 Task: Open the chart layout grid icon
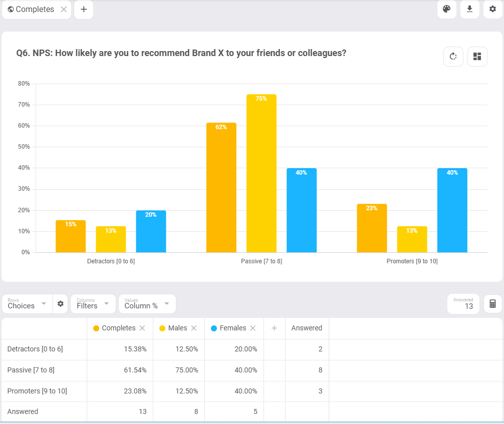click(477, 57)
